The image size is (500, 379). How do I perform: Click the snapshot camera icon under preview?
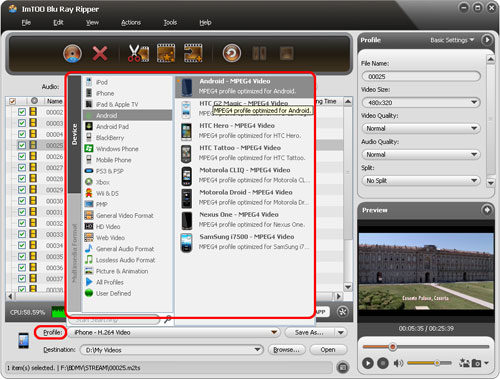click(x=476, y=363)
